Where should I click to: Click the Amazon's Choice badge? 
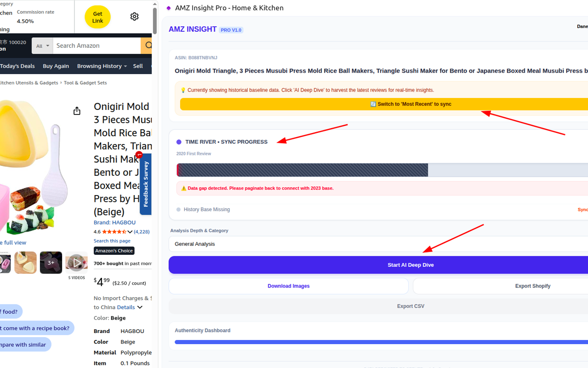tap(114, 251)
